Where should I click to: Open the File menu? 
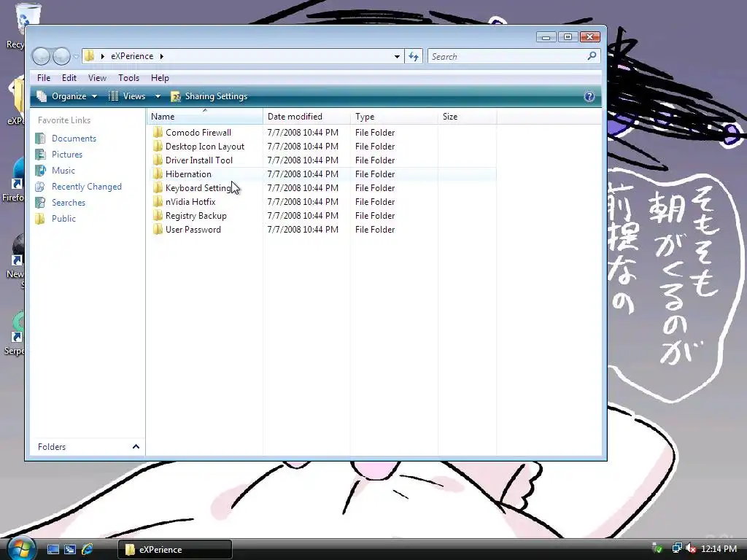tap(44, 77)
